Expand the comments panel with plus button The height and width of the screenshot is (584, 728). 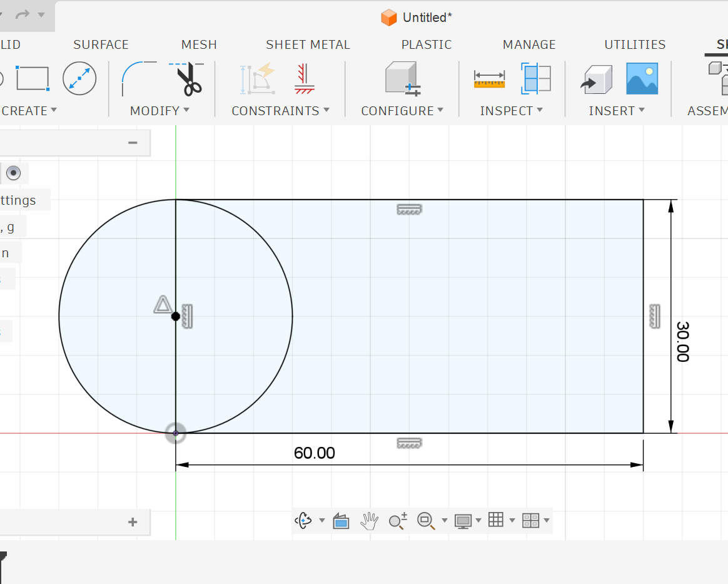pos(133,522)
